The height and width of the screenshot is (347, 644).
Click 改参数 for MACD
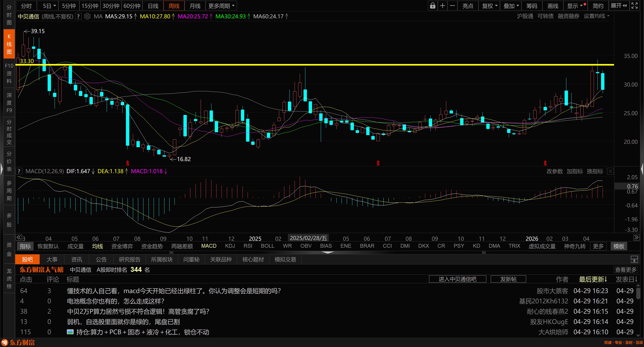point(555,171)
